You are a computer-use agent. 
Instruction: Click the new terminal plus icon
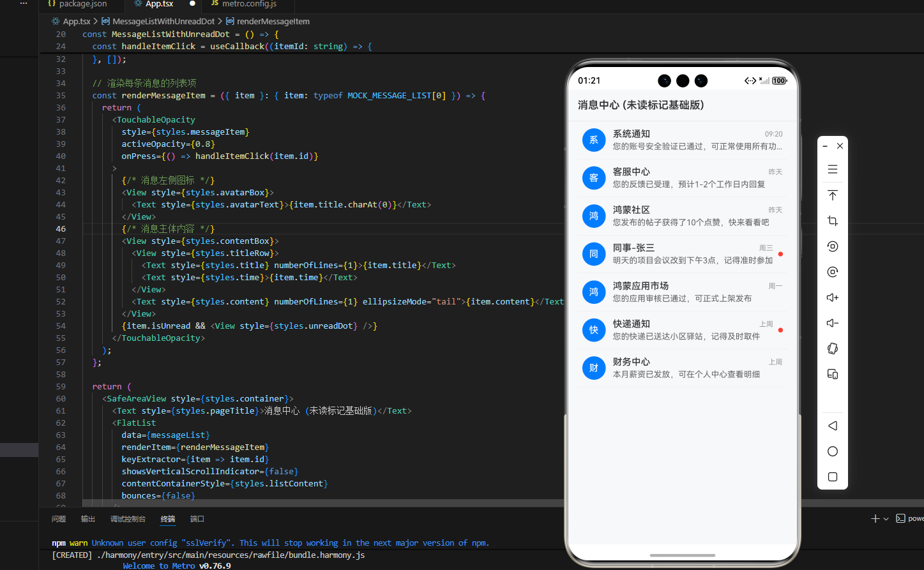tap(875, 519)
